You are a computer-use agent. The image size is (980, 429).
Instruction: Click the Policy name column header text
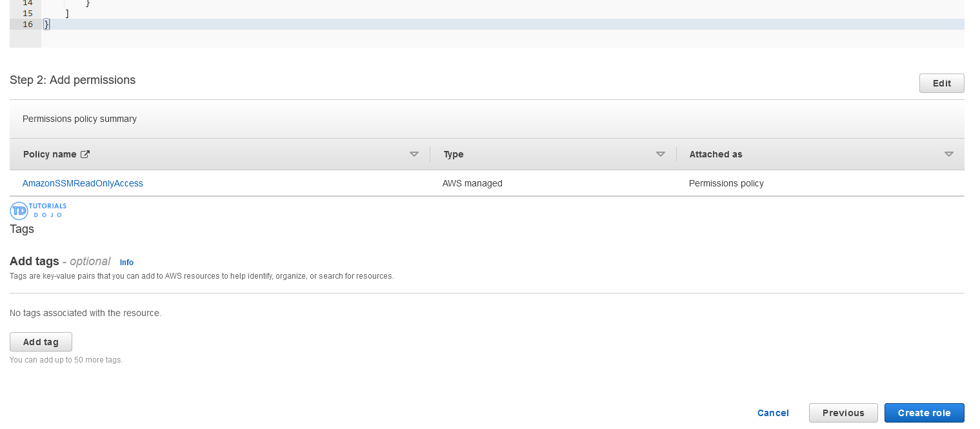50,155
